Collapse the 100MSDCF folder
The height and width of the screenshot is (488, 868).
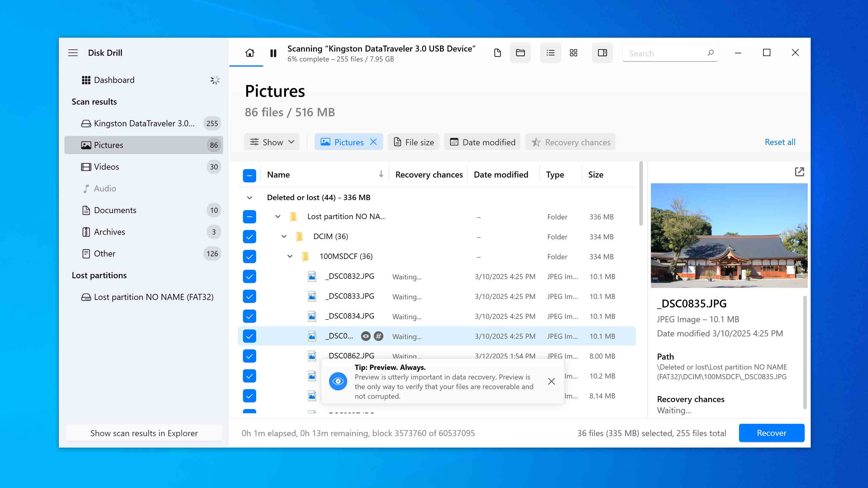tap(290, 256)
